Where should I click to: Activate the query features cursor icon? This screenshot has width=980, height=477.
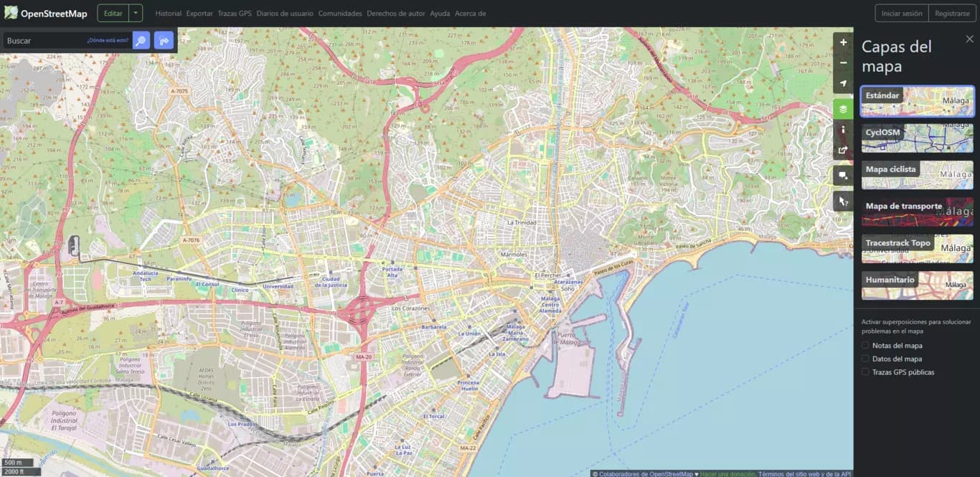[x=843, y=202]
